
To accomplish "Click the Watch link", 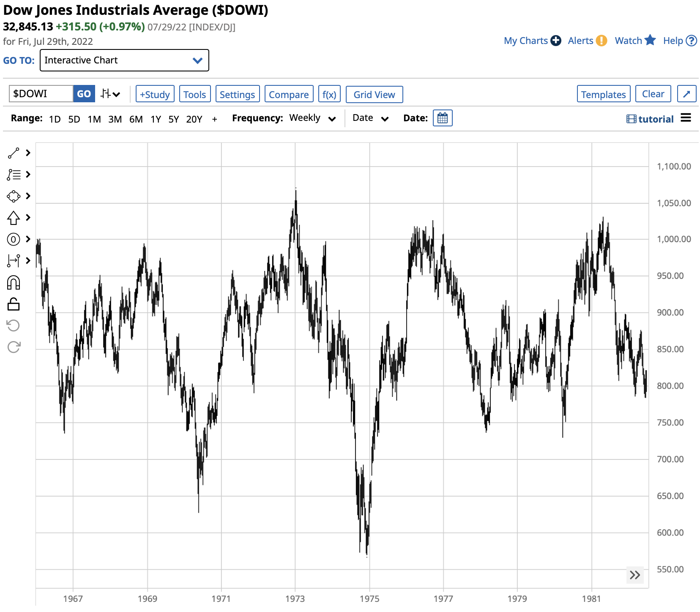I will (x=628, y=41).
